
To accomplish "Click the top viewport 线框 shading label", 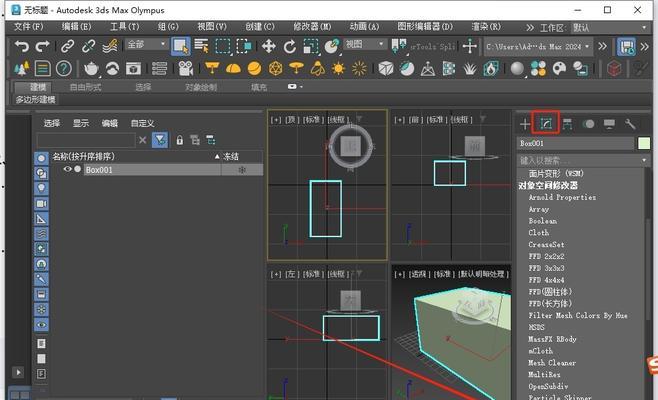I will pyautogui.click(x=338, y=120).
